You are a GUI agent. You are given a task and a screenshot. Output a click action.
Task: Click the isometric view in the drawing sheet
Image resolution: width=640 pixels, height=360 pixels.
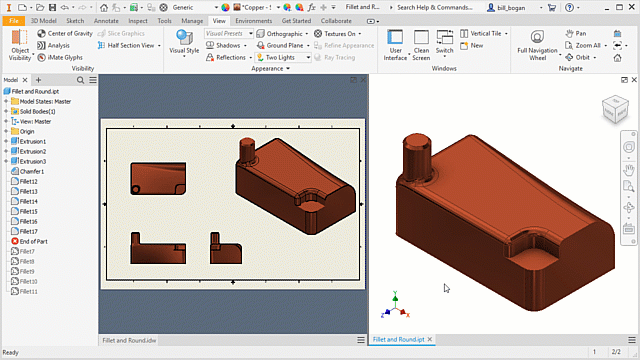click(x=296, y=186)
